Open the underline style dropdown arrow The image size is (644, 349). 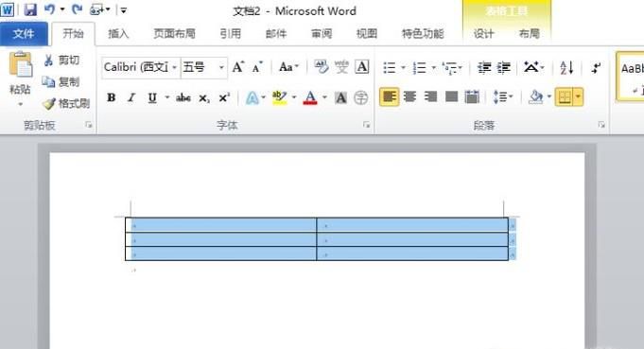pos(166,97)
